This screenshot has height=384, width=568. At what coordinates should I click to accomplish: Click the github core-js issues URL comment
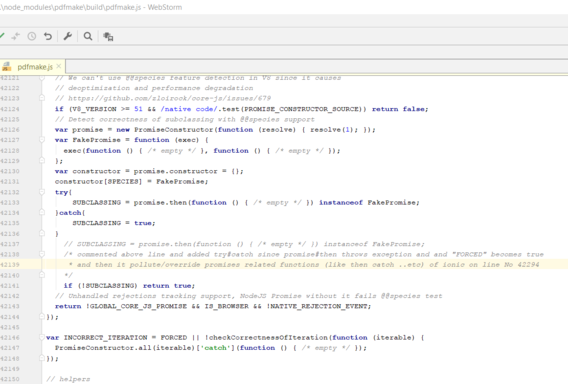click(163, 98)
